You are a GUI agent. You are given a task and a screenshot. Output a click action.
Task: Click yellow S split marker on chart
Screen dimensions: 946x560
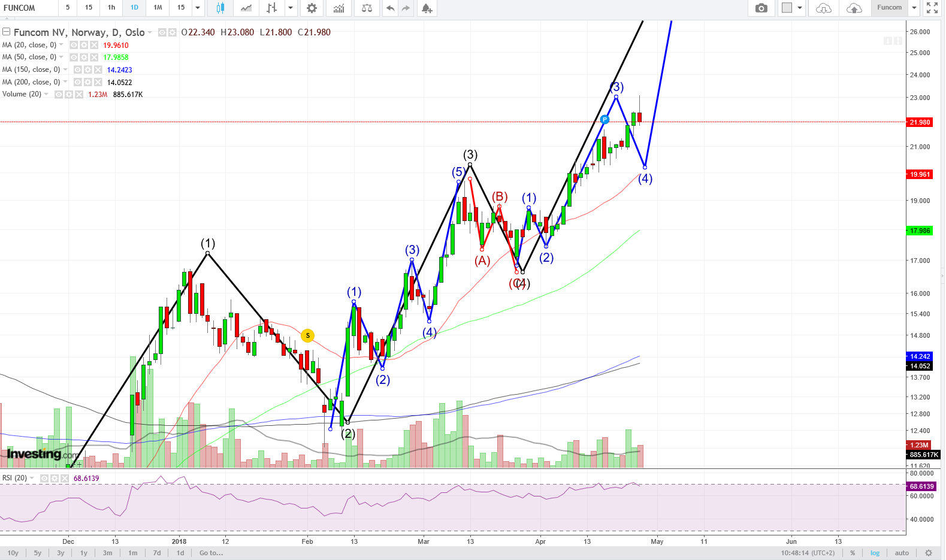coord(307,335)
